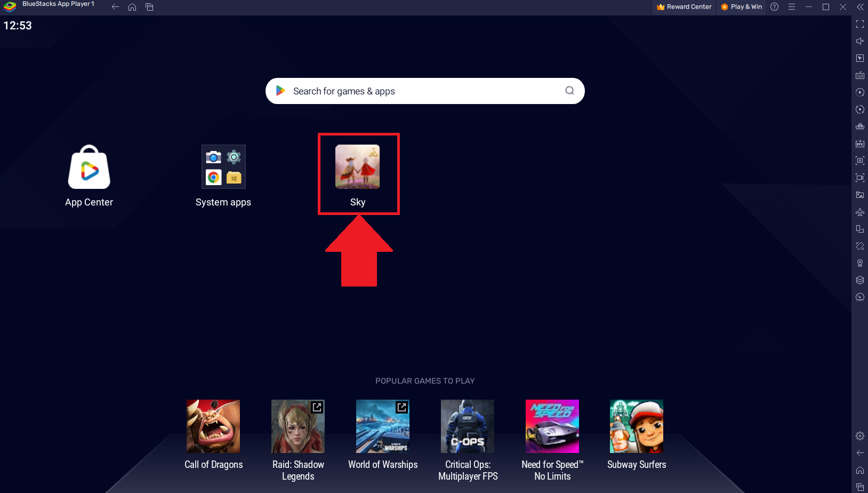This screenshot has height=493, width=868.
Task: Click the games and apps search bar
Action: (x=424, y=91)
